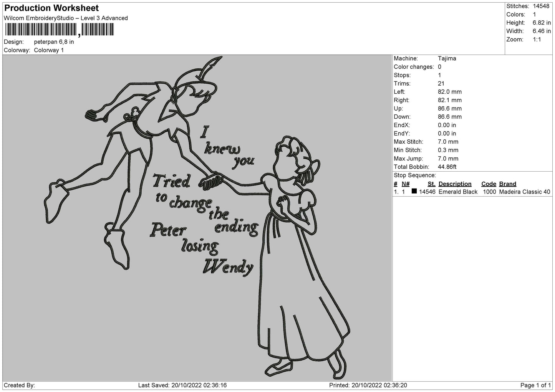
Task: Select the thread code "1000"
Action: click(489, 192)
